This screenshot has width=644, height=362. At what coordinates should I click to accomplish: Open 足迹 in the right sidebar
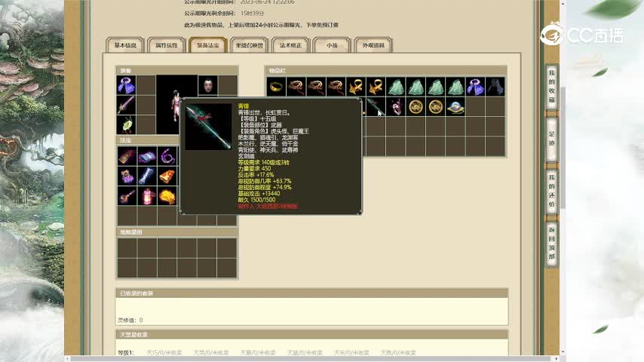tap(551, 139)
